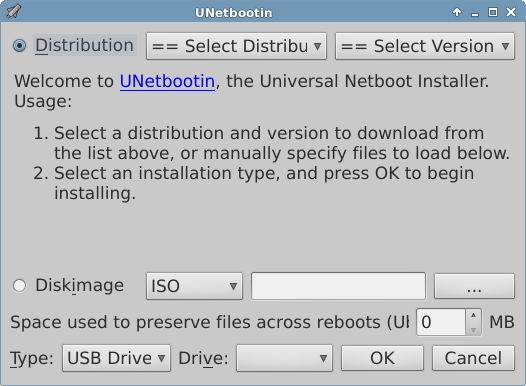Click the UNetbootin window title text

point(234,13)
